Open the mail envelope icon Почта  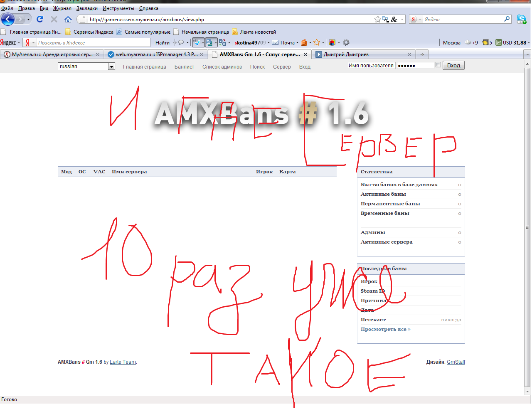275,42
